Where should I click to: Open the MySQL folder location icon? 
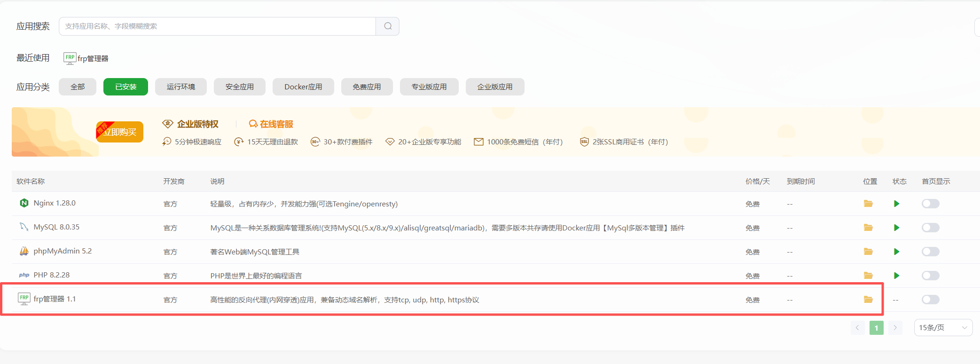click(x=868, y=228)
